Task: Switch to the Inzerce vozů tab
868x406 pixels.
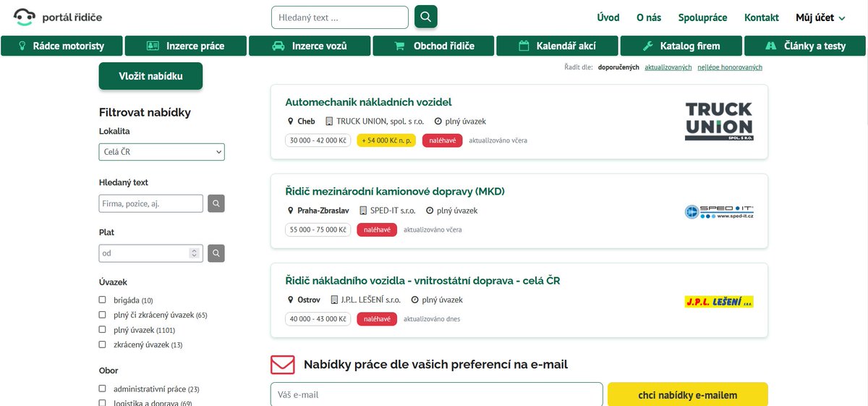Action: [x=310, y=46]
